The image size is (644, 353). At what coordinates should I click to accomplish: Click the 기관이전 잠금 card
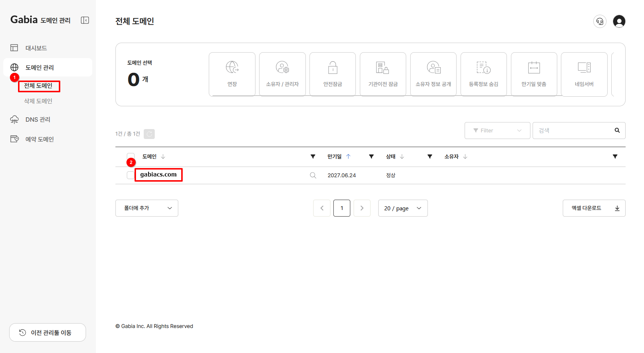click(383, 74)
